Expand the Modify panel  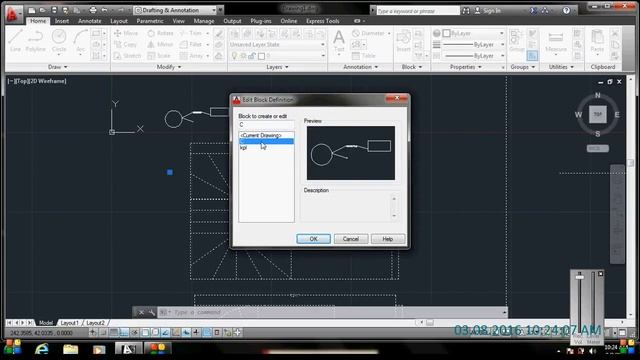point(169,67)
